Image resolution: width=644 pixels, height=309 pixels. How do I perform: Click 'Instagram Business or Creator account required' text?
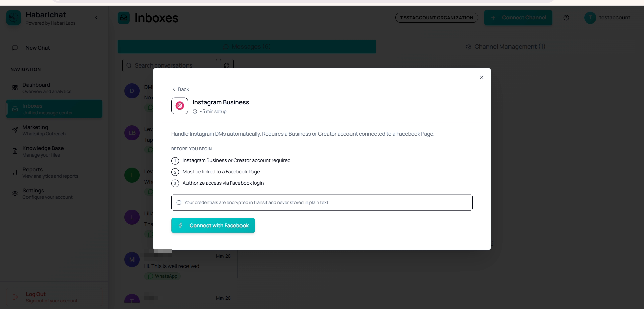point(236,160)
